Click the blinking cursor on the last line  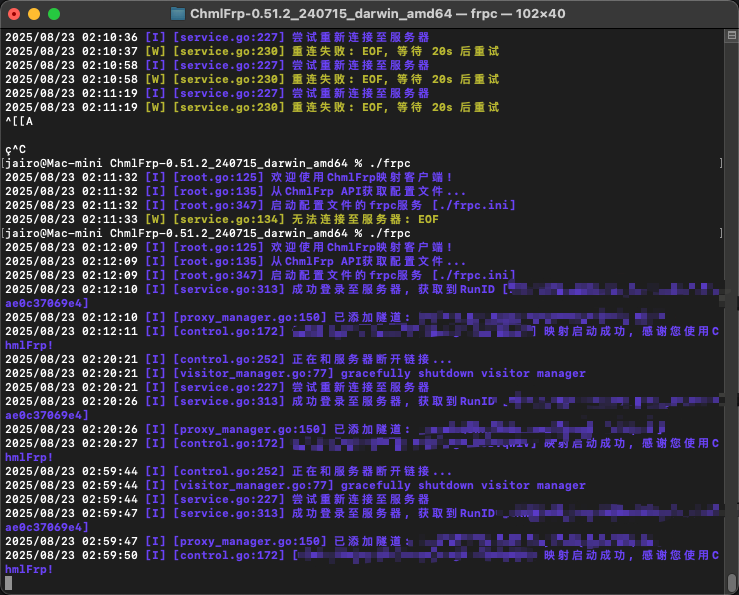(x=8, y=583)
